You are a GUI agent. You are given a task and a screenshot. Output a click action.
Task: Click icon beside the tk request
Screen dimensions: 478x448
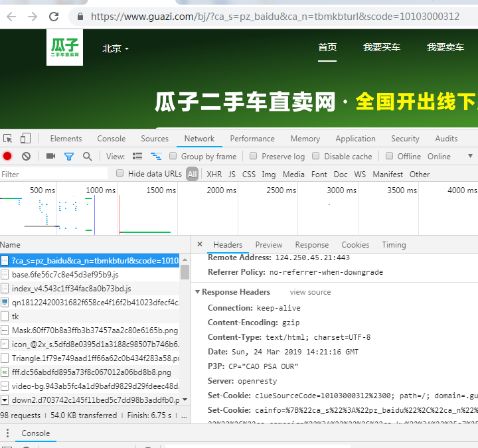(5, 317)
